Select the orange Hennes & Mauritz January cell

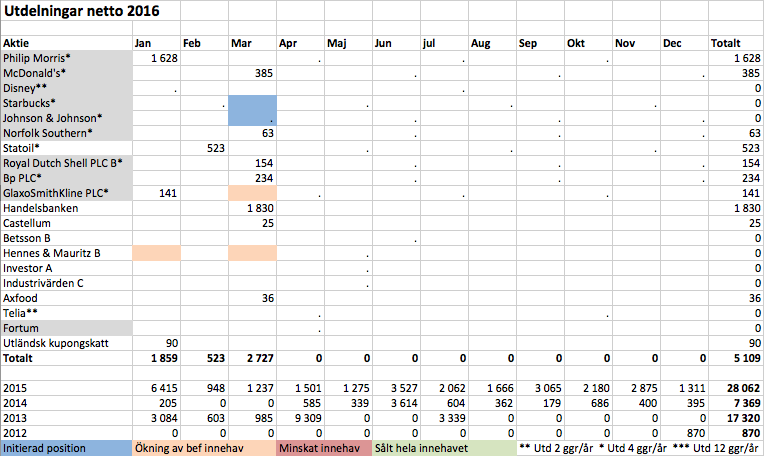click(x=156, y=253)
